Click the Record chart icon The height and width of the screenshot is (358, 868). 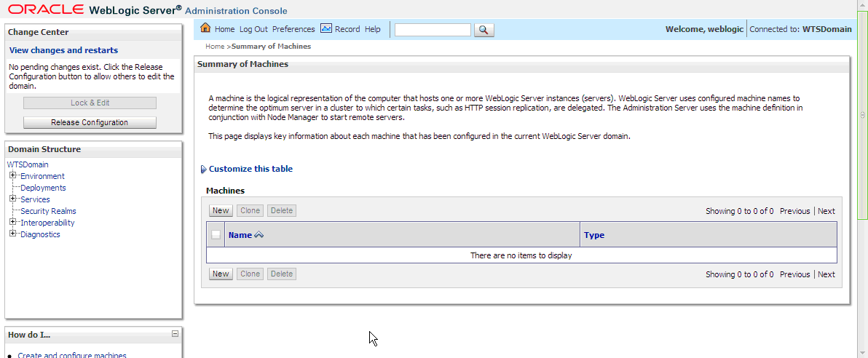[x=326, y=28]
